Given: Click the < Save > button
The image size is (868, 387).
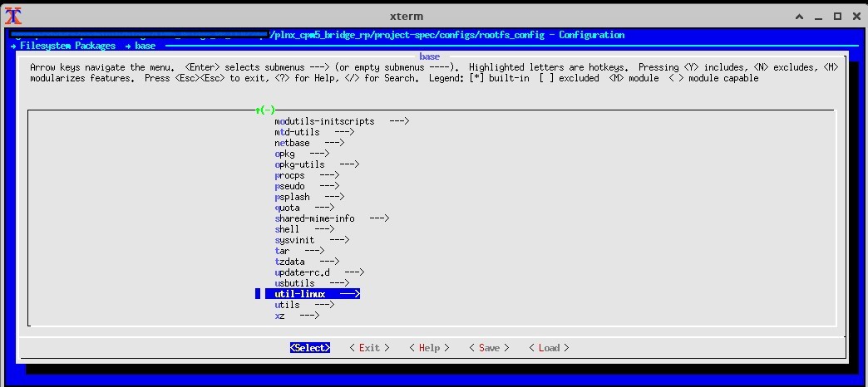Looking at the screenshot, I should (x=489, y=348).
